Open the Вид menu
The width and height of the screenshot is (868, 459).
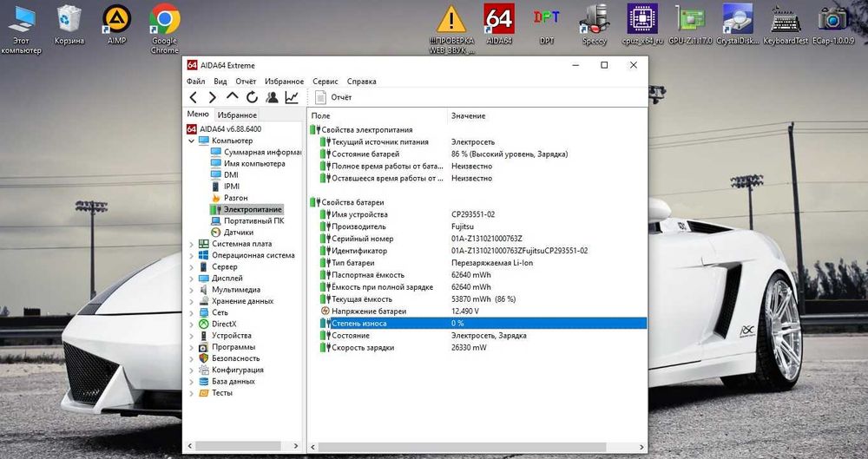click(220, 82)
